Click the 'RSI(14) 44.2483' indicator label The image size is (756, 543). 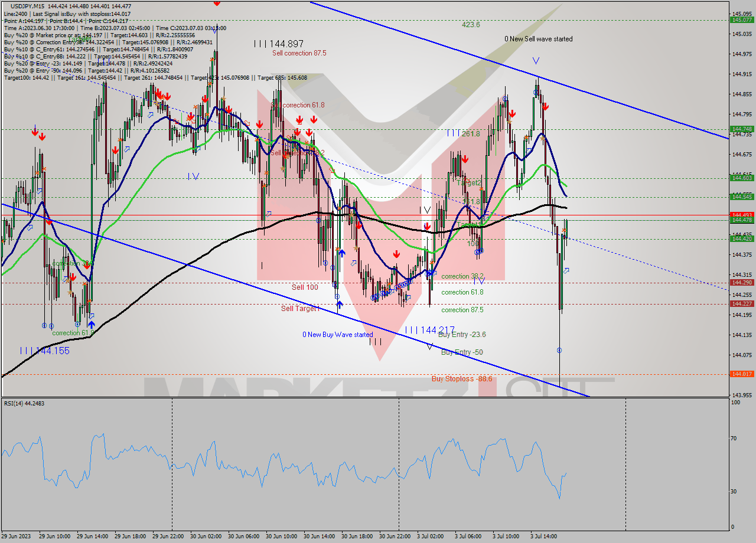click(24, 403)
